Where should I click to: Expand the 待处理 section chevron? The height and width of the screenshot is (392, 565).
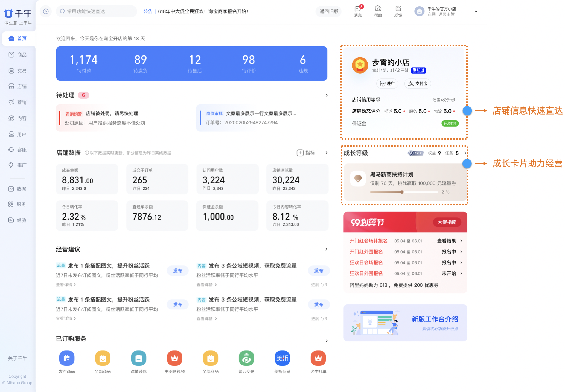coord(327,95)
